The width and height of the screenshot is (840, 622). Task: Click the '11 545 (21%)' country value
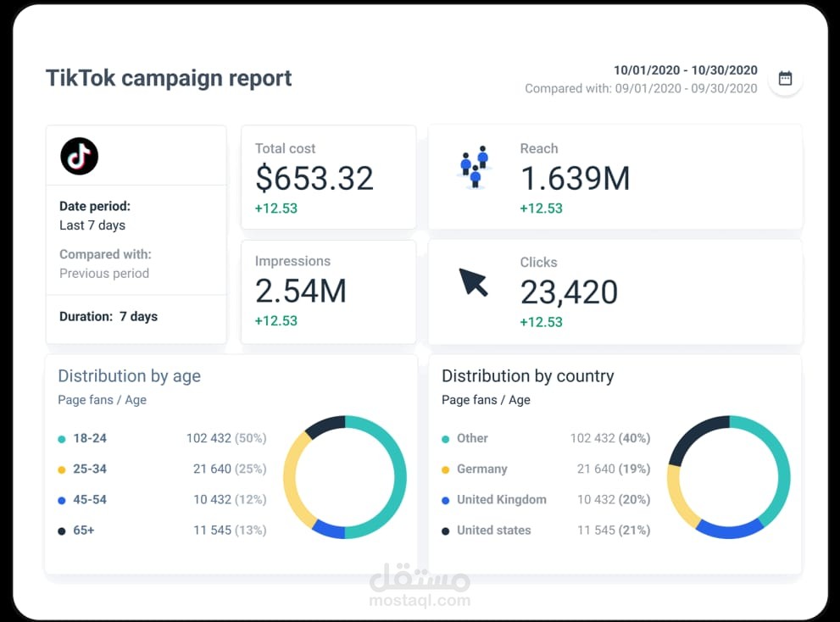(x=614, y=530)
